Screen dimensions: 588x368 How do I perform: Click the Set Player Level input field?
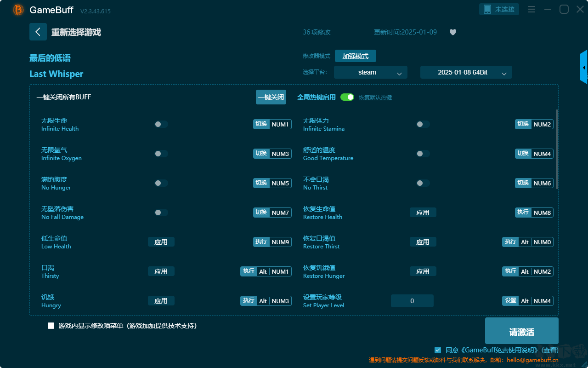point(412,301)
